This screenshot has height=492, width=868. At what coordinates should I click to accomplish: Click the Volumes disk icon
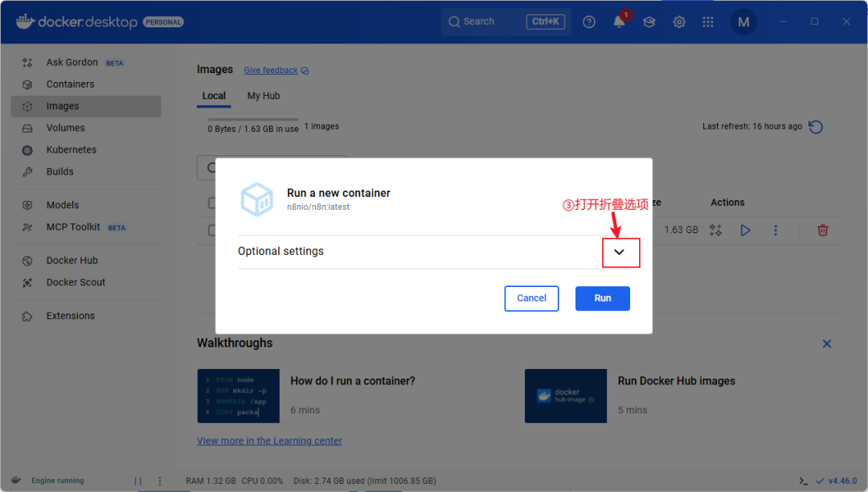click(x=27, y=129)
